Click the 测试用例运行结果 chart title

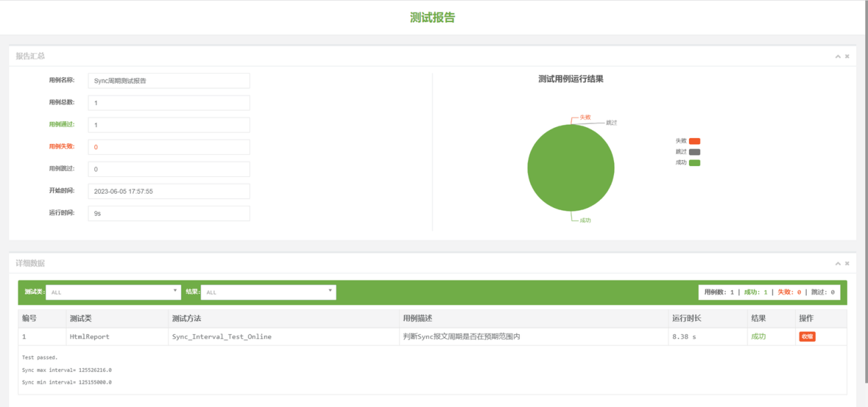pos(571,79)
